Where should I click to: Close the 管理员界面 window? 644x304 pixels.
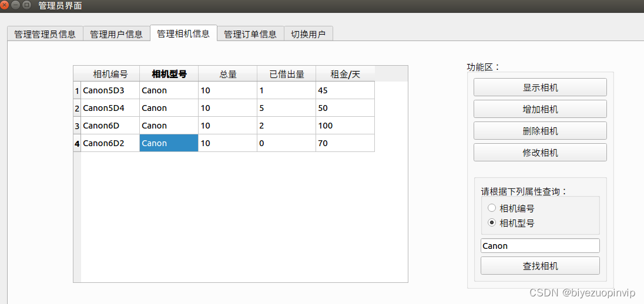point(5,5)
